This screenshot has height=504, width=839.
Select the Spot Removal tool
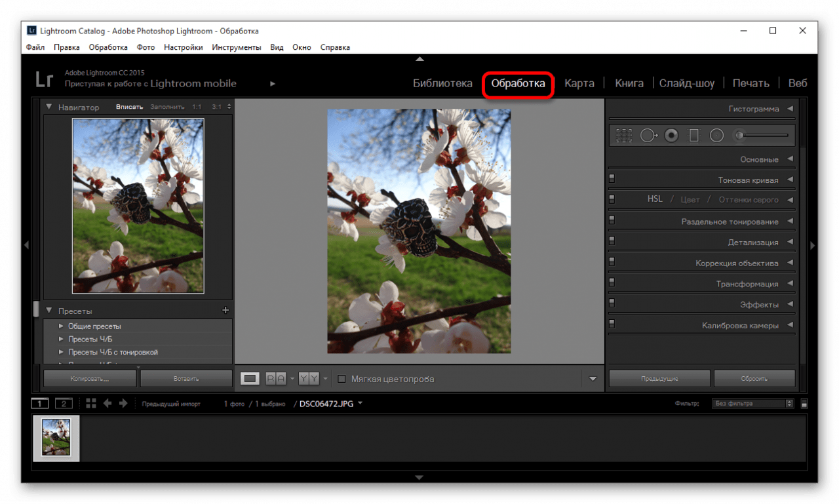[648, 135]
